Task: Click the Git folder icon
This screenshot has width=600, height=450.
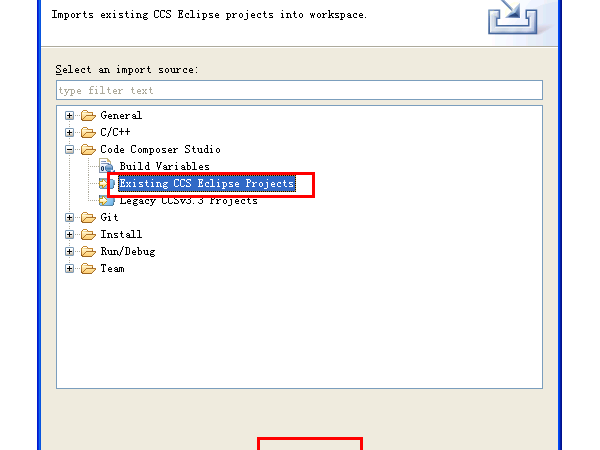Action: (88, 217)
